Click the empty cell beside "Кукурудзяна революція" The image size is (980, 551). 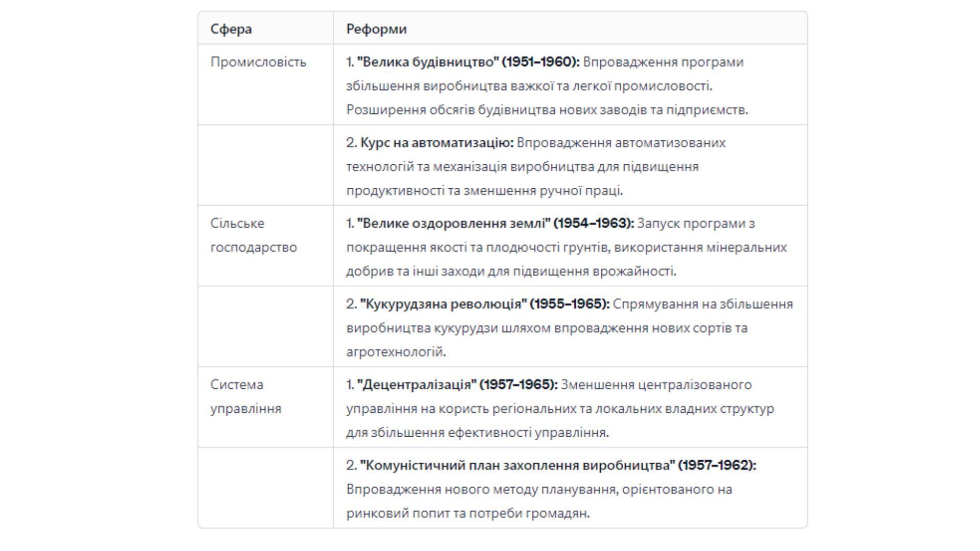pyautogui.click(x=266, y=327)
